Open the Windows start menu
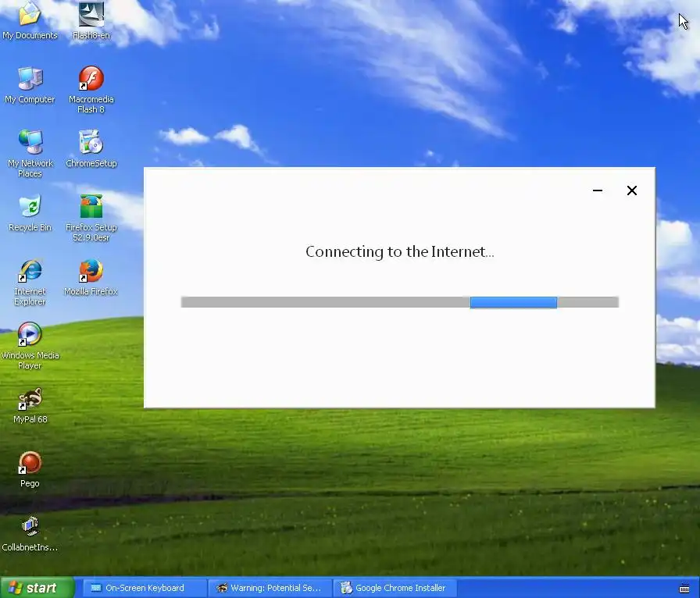The width and height of the screenshot is (700, 598). coord(37,588)
